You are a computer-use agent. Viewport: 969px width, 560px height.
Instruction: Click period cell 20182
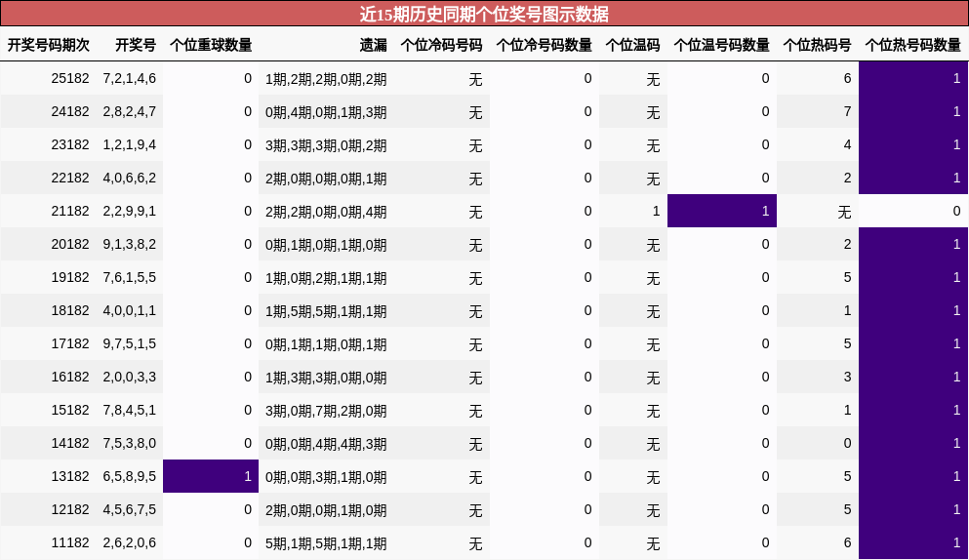coord(70,244)
